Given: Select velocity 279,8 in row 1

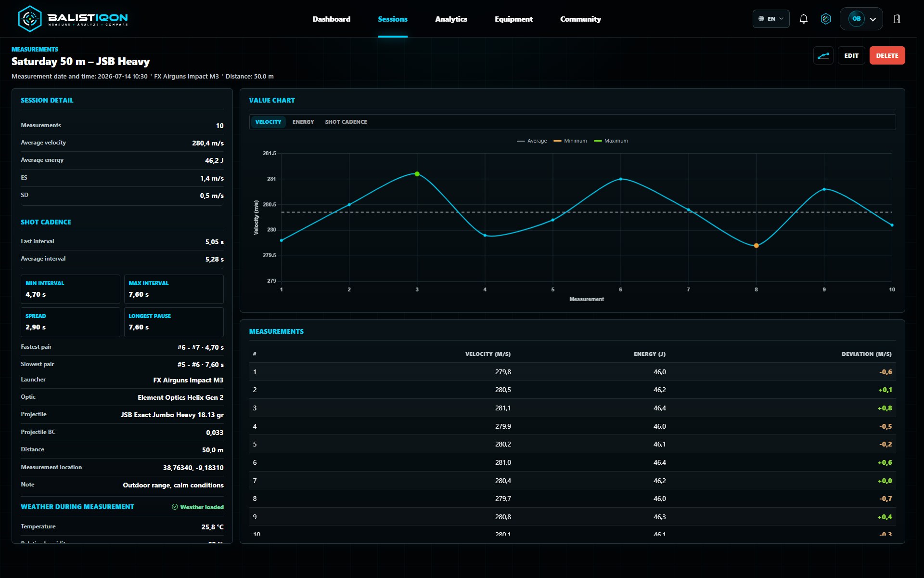Looking at the screenshot, I should [503, 372].
